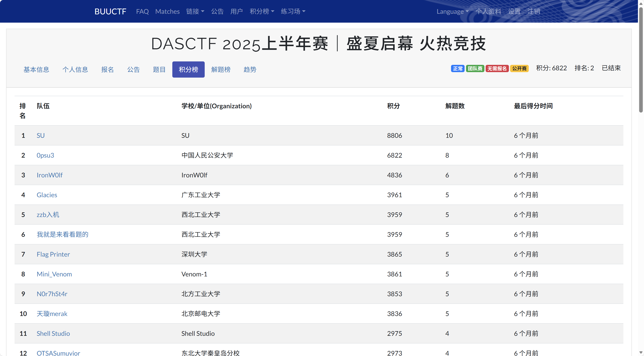Click 广东工业大学 organization cell

pos(201,195)
